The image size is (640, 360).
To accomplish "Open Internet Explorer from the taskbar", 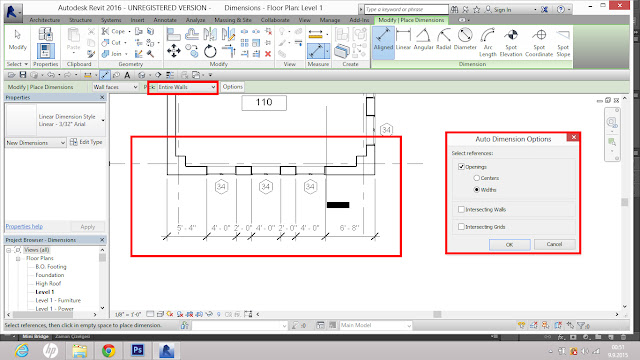I will coord(22,351).
